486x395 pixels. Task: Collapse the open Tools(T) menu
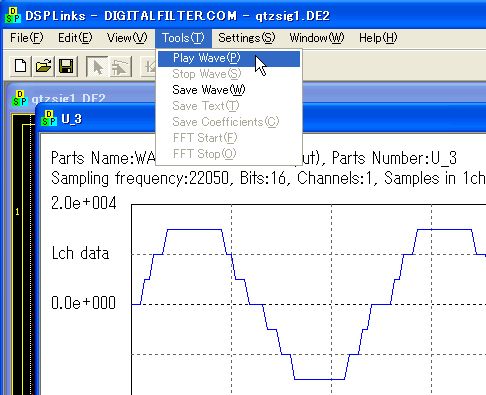(183, 38)
